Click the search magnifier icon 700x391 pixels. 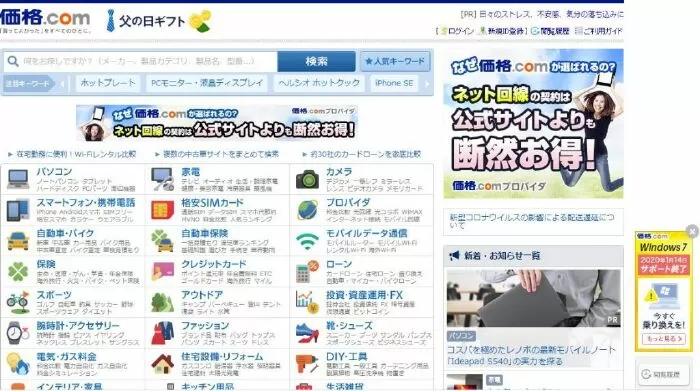point(13,61)
